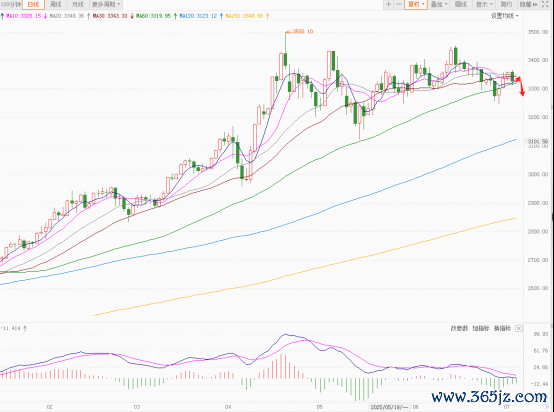Click the MA120 value label
554x412 pixels.
(x=198, y=16)
